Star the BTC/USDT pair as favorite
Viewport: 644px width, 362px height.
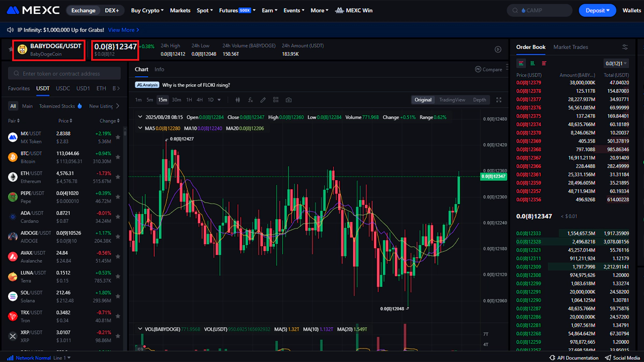point(118,157)
